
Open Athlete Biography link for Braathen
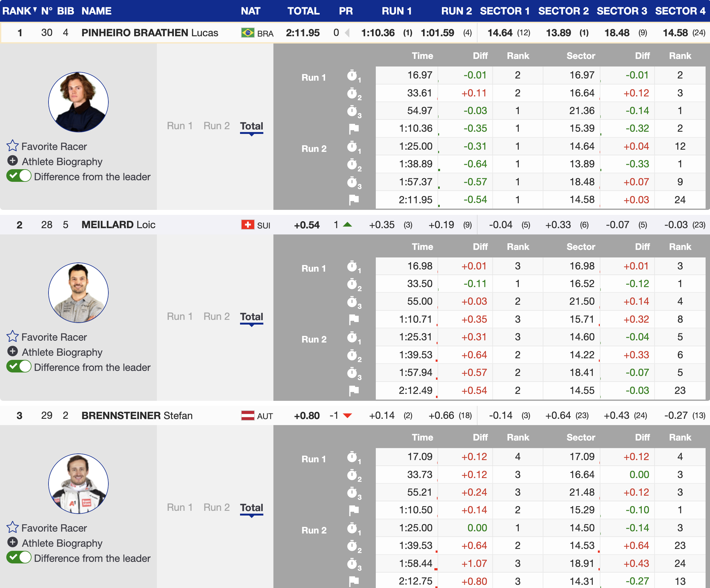point(62,162)
